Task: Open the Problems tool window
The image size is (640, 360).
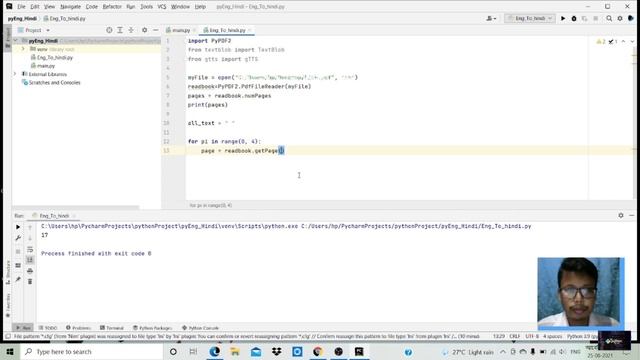Action: [78, 328]
